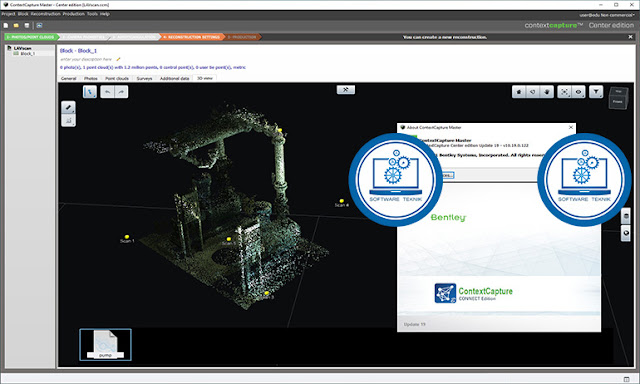This screenshot has height=384, width=640.
Task: Click the Block - Block_1 heading
Action: 78,51
